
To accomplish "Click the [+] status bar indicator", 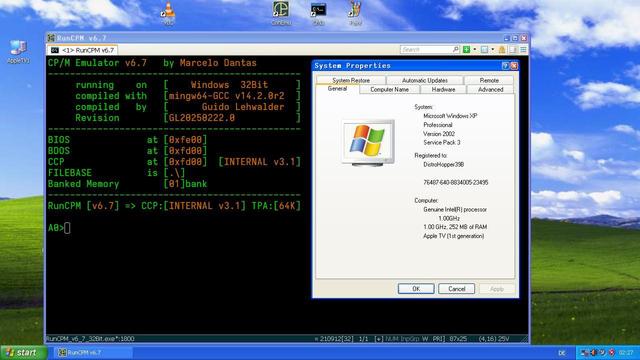I will point(378,339).
